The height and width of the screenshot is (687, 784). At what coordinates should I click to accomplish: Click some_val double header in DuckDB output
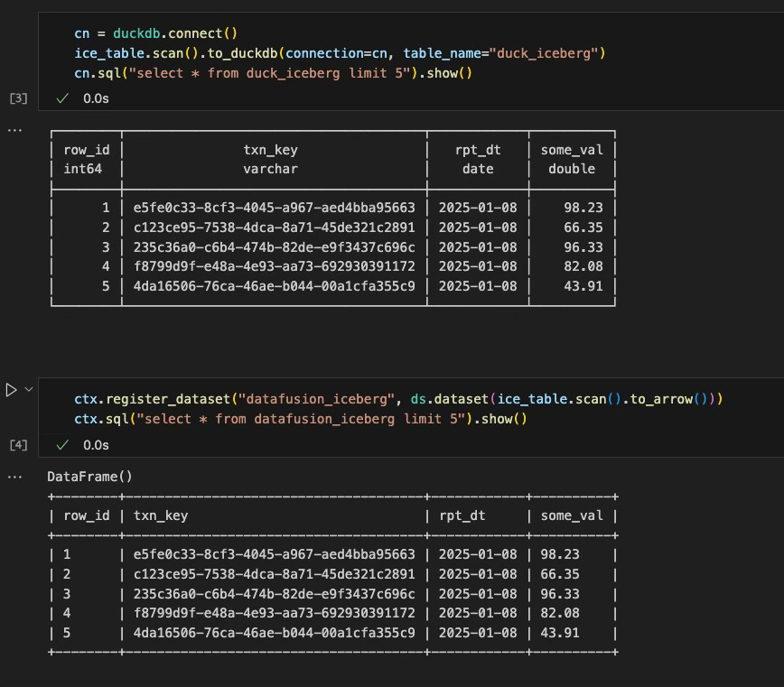572,160
